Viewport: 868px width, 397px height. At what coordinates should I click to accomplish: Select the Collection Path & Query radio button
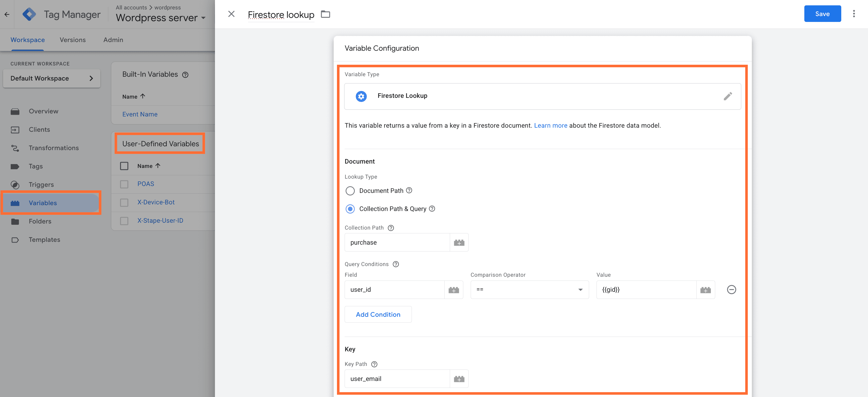[x=350, y=209]
